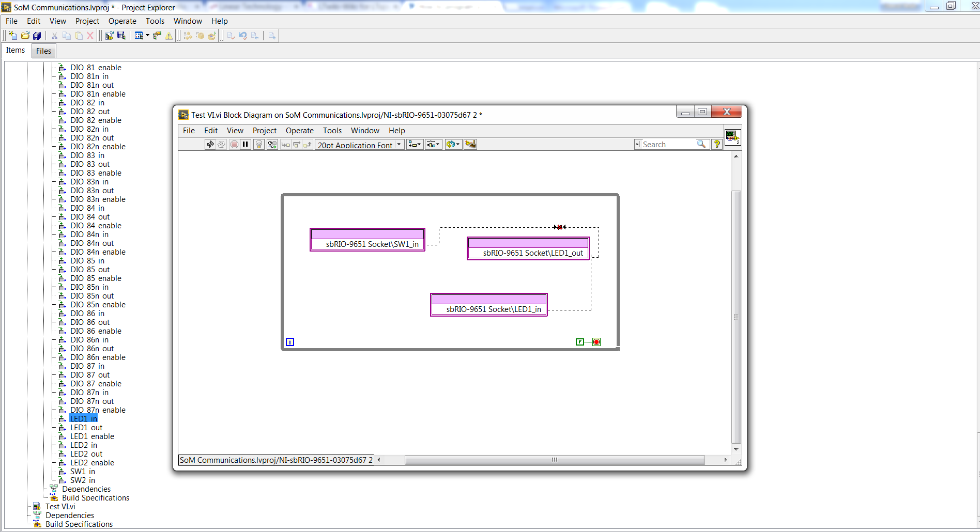Switch to the Items tab
Image resolution: width=980 pixels, height=532 pixels.
pos(16,50)
